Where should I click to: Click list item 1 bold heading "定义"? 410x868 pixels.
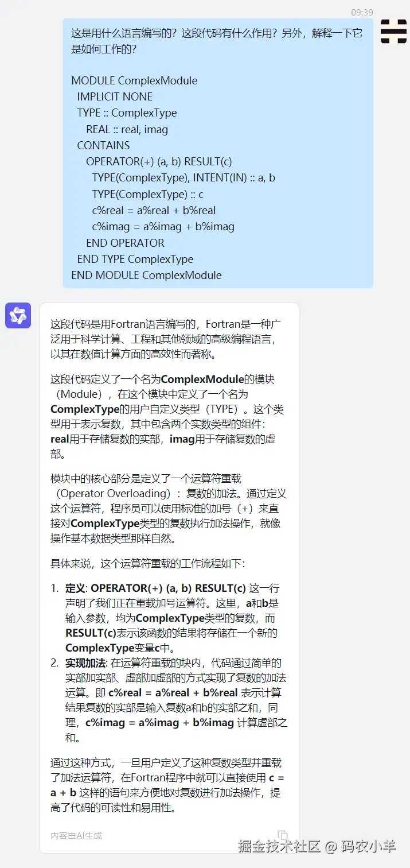point(75,588)
